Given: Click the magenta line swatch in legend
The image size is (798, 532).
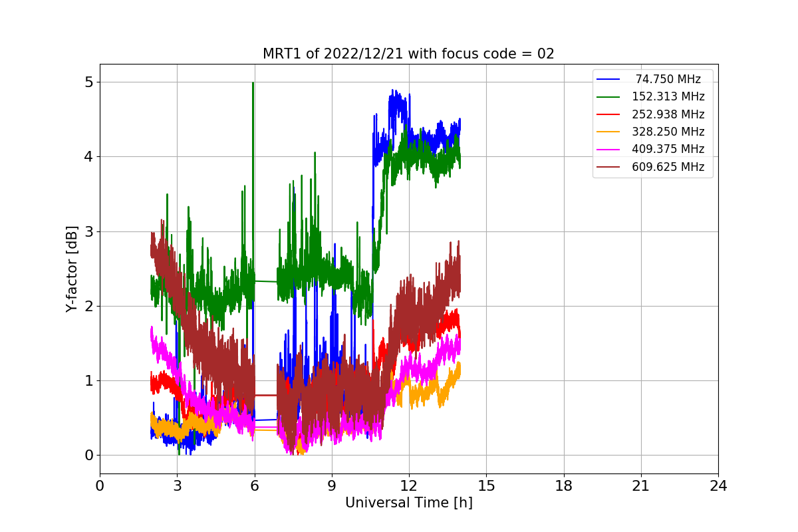Looking at the screenshot, I should click(x=608, y=149).
